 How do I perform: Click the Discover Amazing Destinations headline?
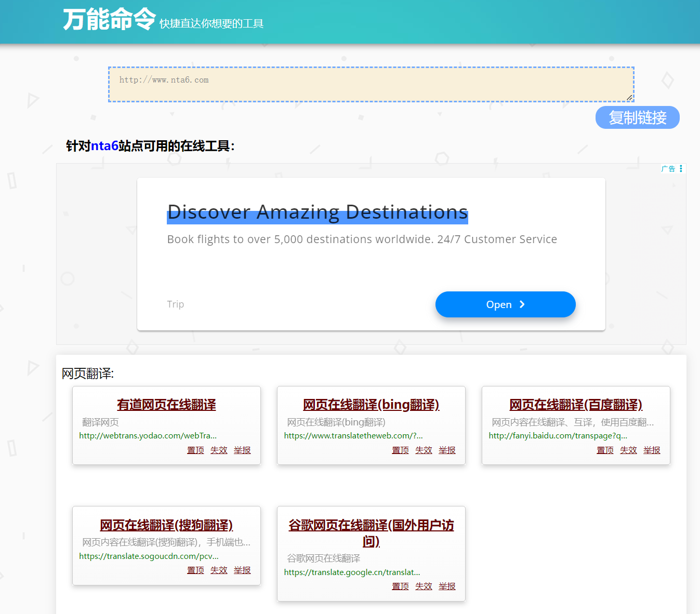(317, 212)
